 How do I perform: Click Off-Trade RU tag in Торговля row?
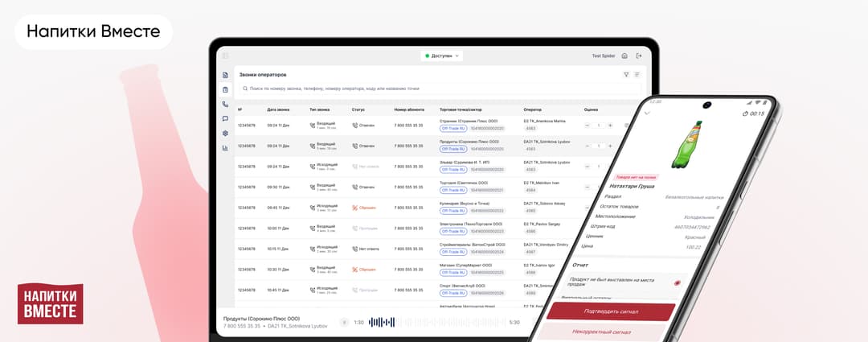(452, 190)
